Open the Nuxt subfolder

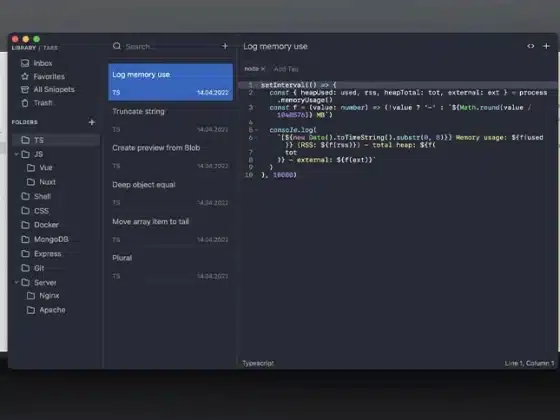pos(41,182)
